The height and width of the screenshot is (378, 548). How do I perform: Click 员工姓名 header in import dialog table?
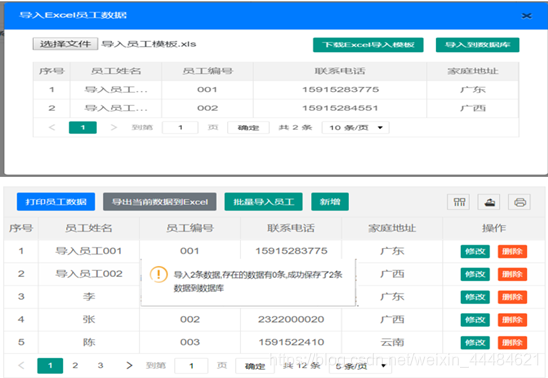click(116, 71)
